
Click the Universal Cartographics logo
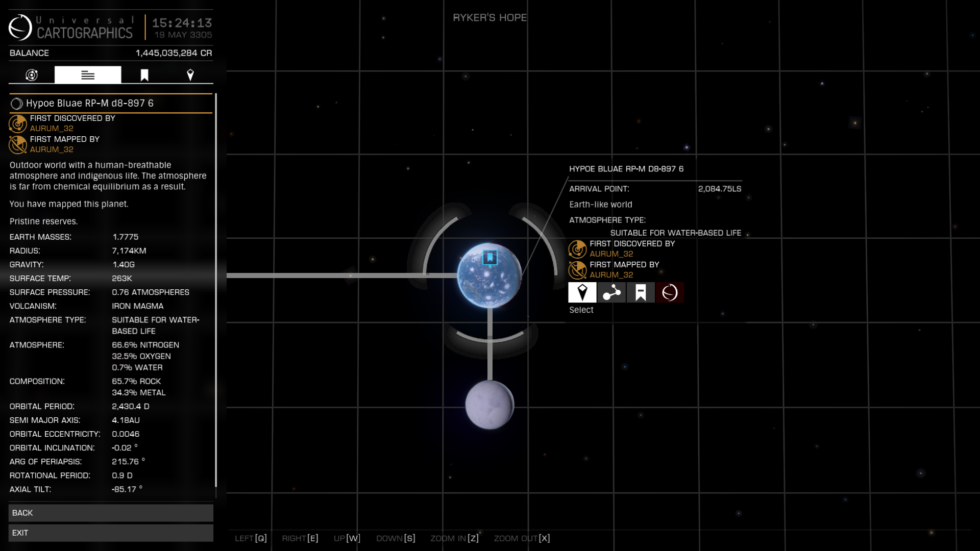click(20, 27)
